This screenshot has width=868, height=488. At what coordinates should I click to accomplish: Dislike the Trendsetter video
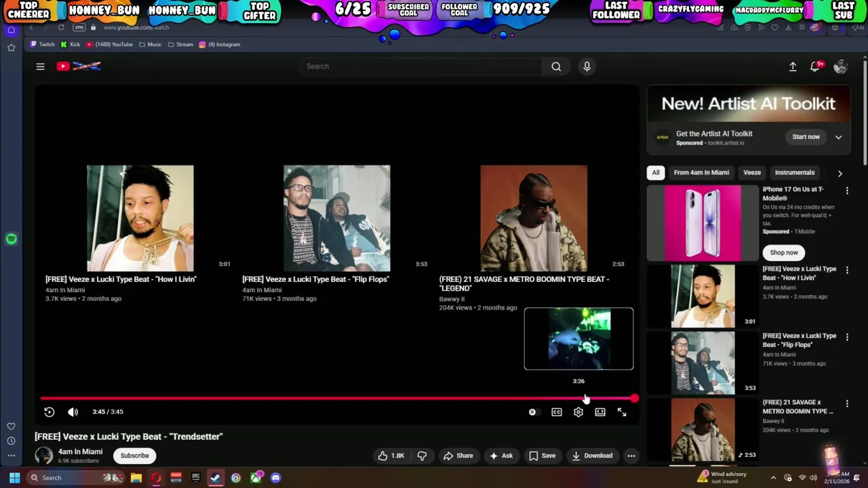coord(422,455)
